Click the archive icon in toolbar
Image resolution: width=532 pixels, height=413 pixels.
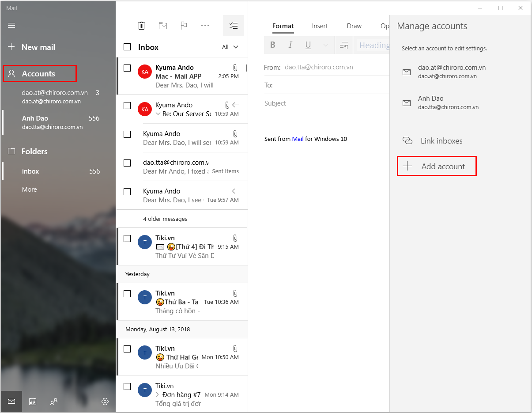click(163, 26)
